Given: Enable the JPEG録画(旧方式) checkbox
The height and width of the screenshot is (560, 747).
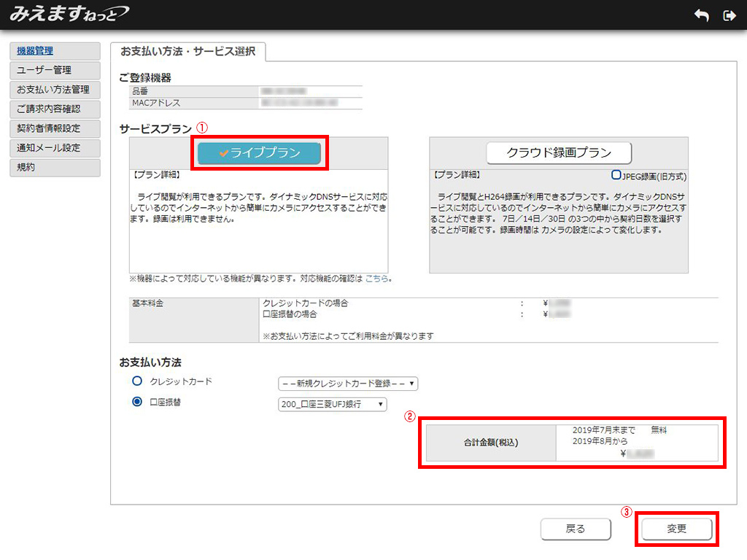Looking at the screenshot, I should click(616, 176).
